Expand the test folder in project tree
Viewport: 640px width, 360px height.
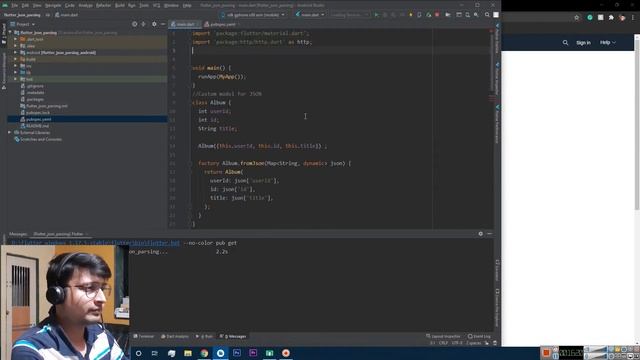(x=16, y=79)
